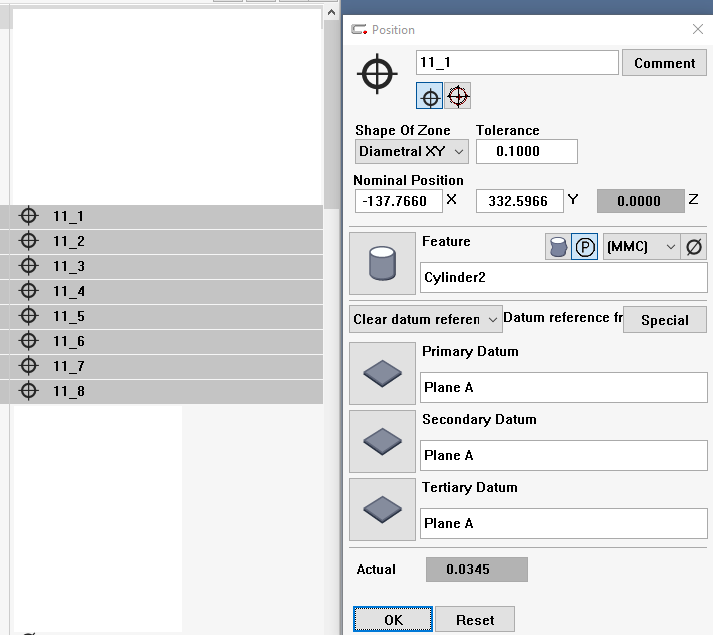Expand the Clear datum reference dropdown
This screenshot has height=635, width=713.
click(x=425, y=320)
